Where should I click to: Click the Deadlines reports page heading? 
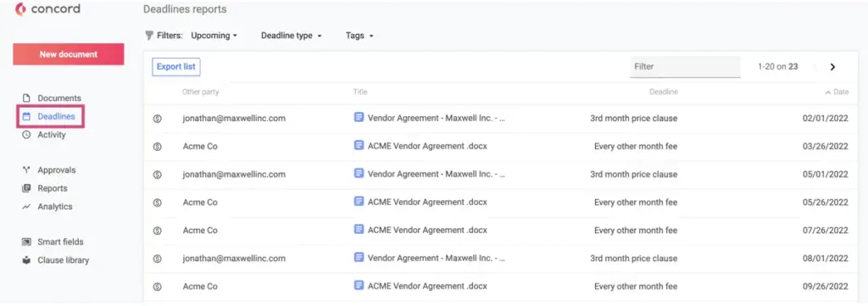pos(185,9)
